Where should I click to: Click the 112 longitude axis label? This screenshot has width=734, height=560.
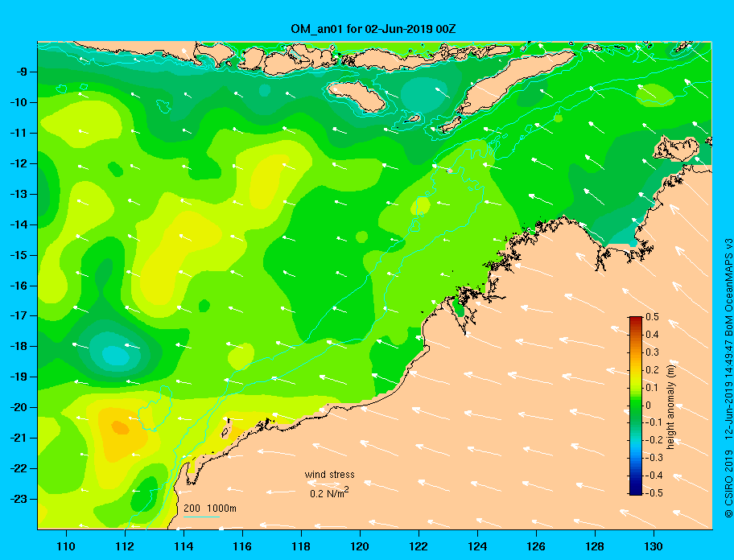pyautogui.click(x=125, y=546)
